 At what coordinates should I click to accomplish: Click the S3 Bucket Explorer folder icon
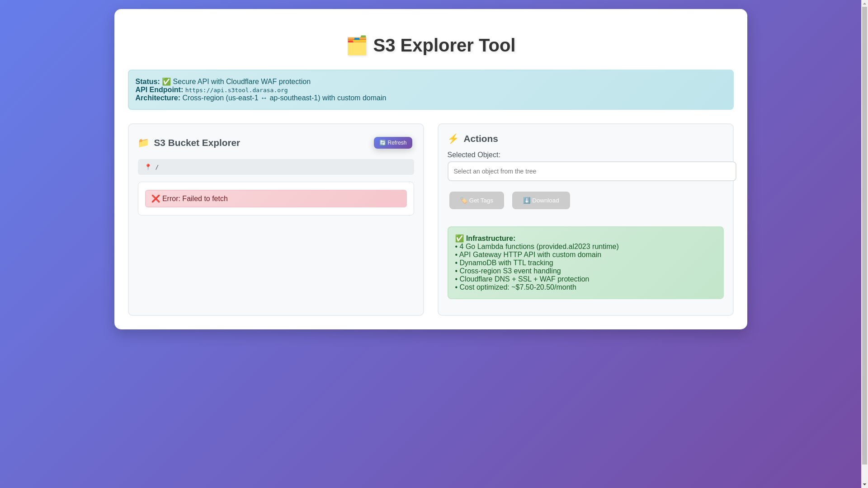(143, 143)
